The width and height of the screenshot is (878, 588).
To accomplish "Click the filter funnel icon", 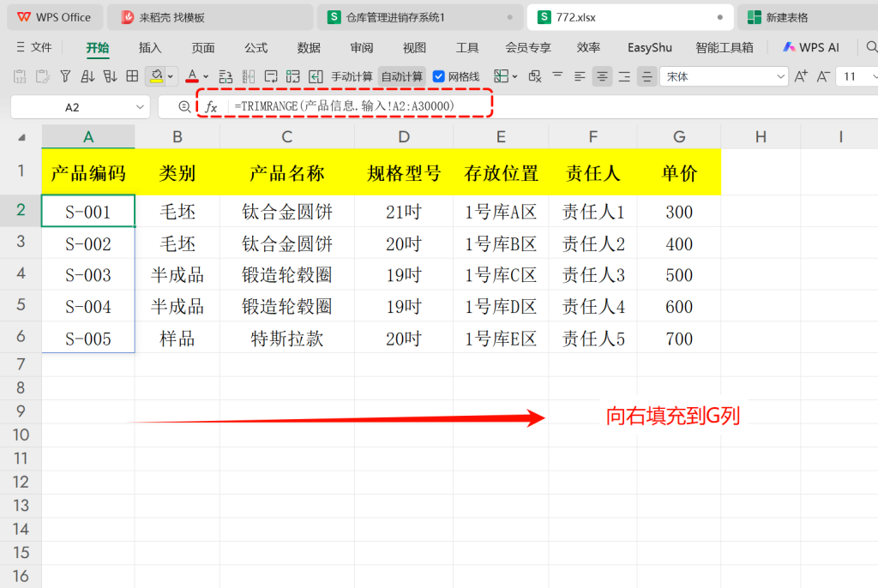I will coord(65,77).
